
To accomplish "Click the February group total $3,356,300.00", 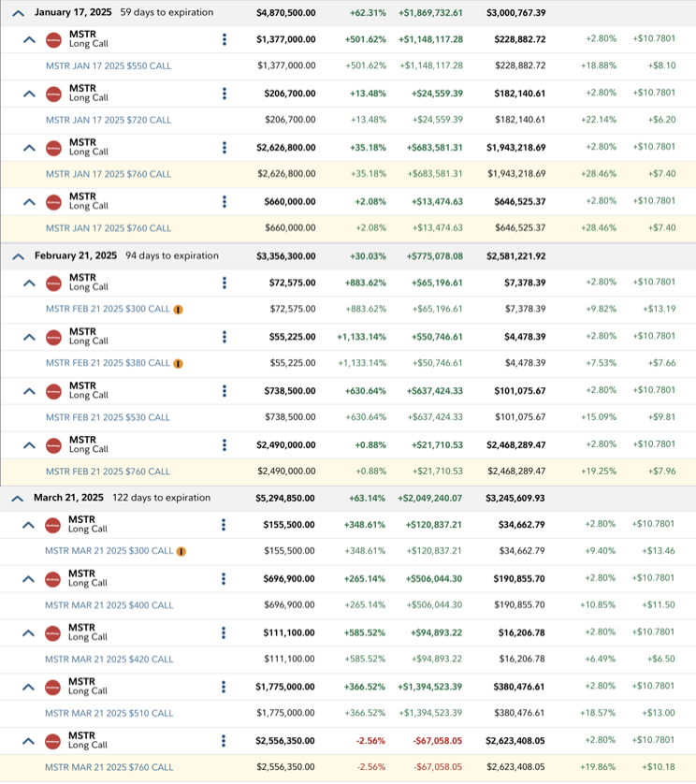I will coord(286,256).
